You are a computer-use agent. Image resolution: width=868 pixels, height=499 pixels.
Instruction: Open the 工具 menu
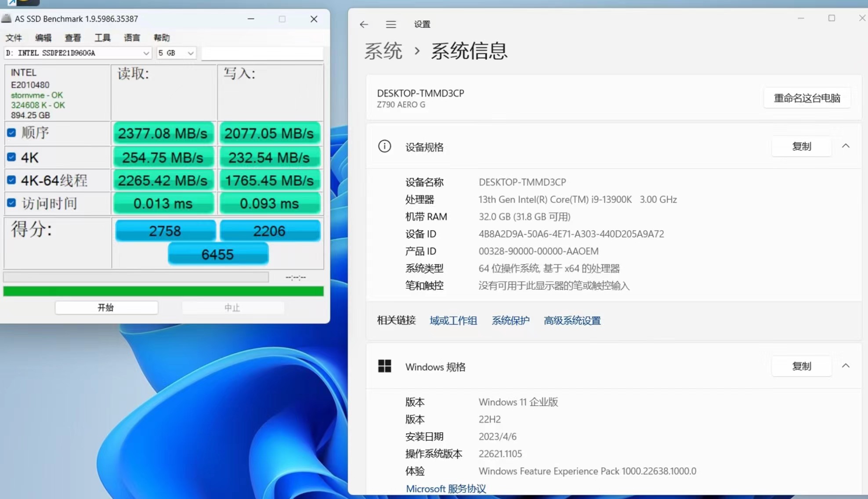[102, 38]
